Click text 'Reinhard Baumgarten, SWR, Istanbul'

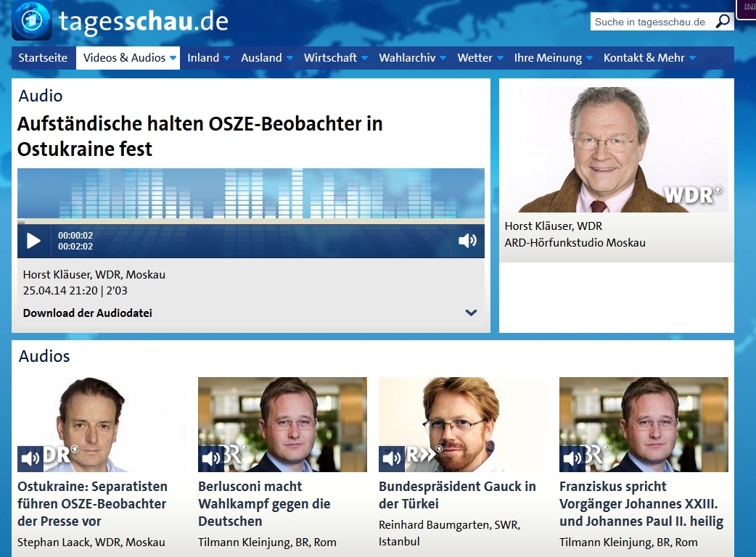click(449, 533)
